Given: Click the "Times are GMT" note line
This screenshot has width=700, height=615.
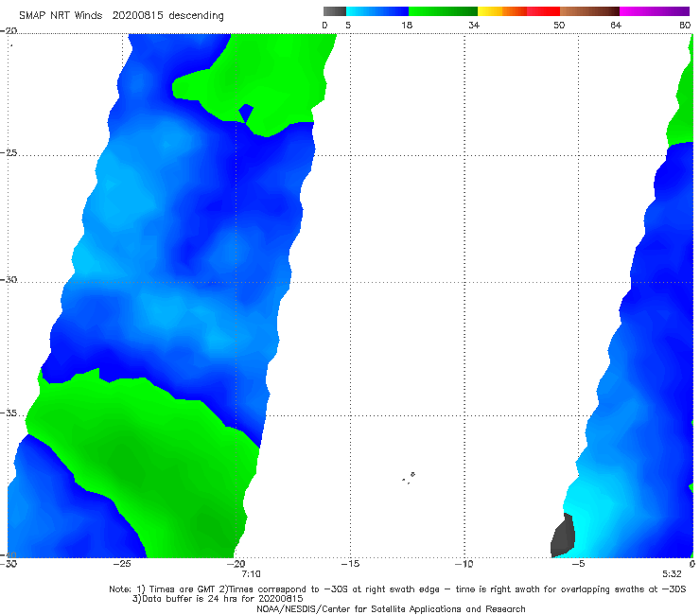Looking at the screenshot, I should coord(397,589).
